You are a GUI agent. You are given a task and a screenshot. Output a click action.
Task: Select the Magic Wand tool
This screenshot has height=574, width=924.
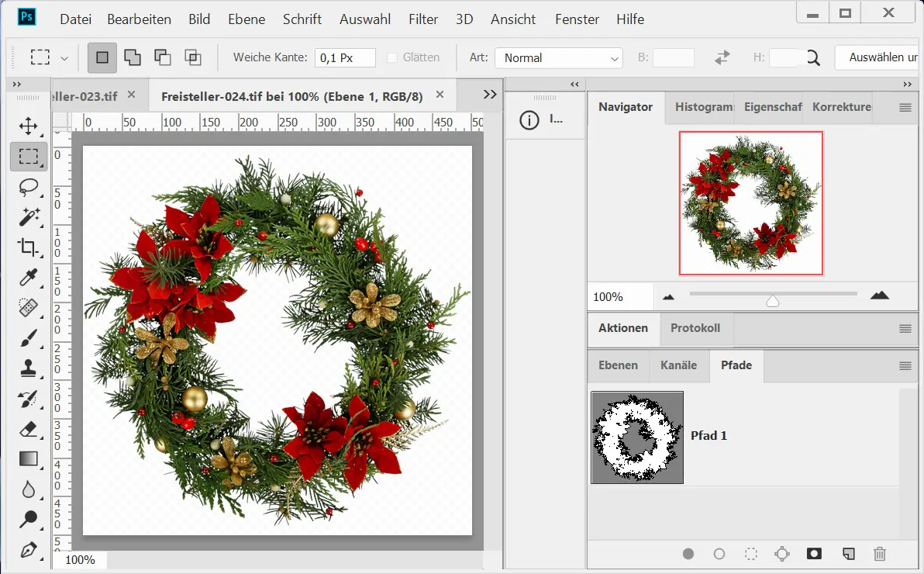pos(29,216)
